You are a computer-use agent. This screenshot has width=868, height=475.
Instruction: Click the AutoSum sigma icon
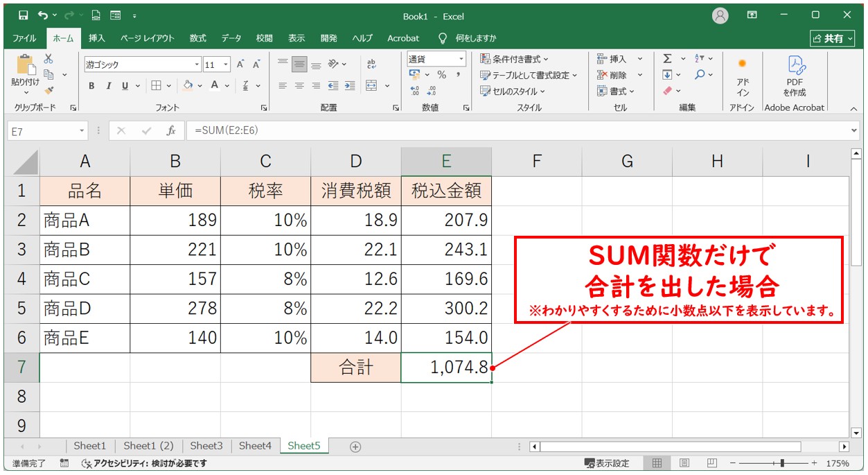coord(668,59)
